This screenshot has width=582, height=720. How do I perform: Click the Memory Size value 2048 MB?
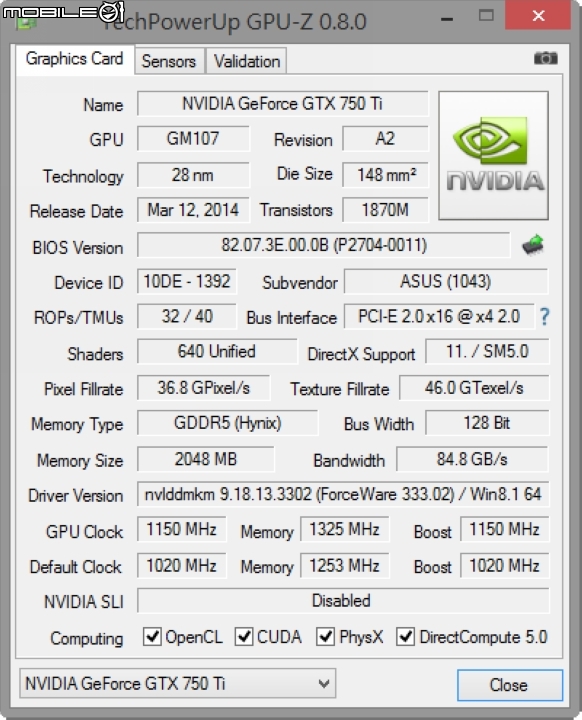point(205,459)
